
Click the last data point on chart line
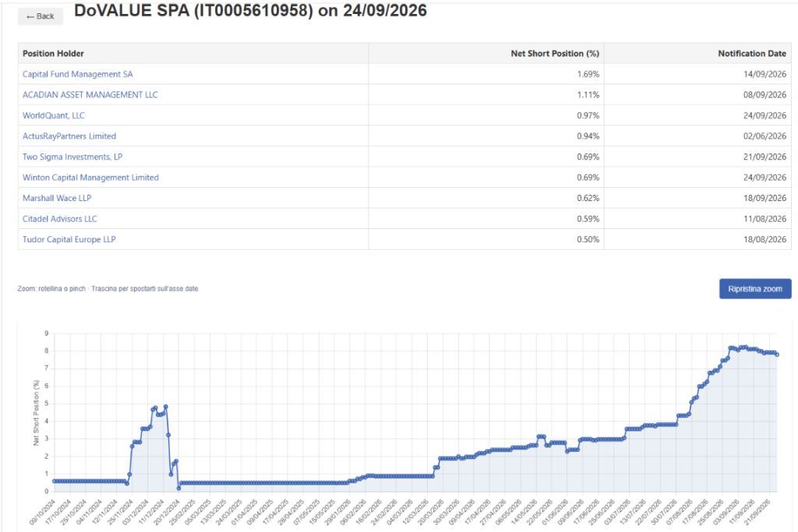[x=777, y=354]
